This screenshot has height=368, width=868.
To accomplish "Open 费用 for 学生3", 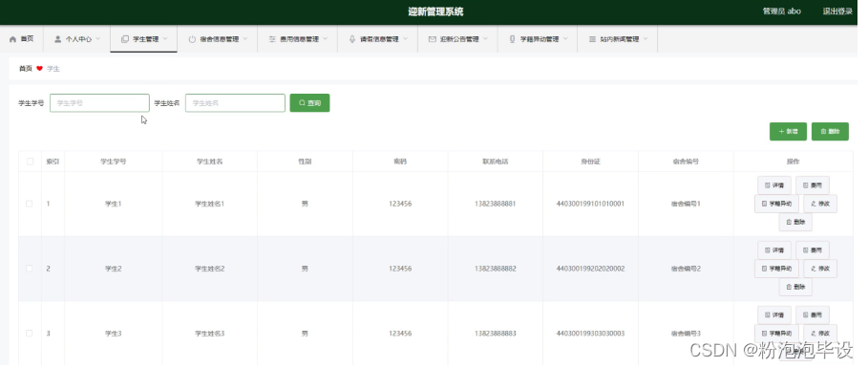I will click(x=812, y=314).
